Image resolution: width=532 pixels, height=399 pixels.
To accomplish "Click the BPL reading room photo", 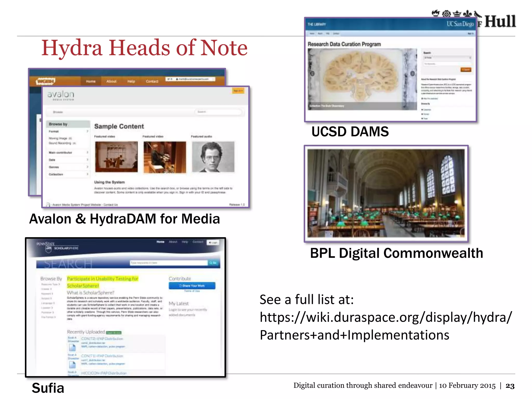I will pyautogui.click(x=386, y=193).
